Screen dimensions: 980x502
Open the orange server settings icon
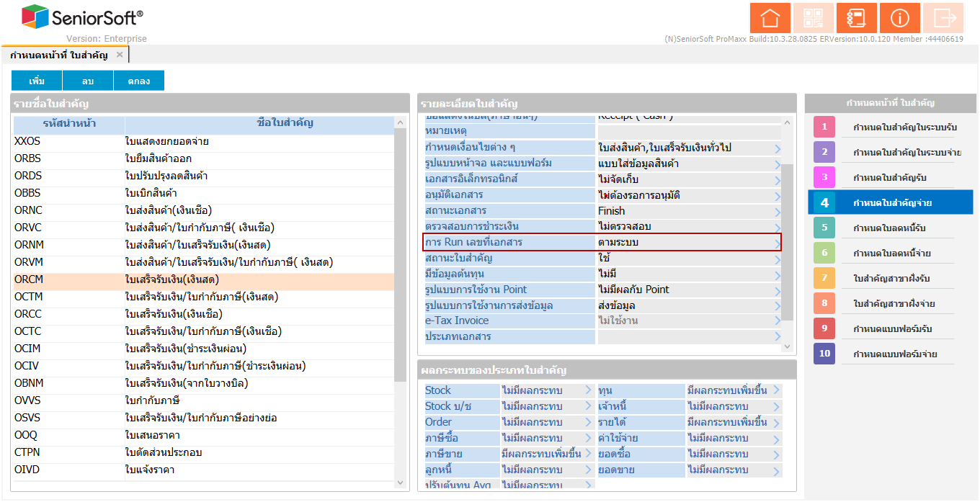coord(857,18)
